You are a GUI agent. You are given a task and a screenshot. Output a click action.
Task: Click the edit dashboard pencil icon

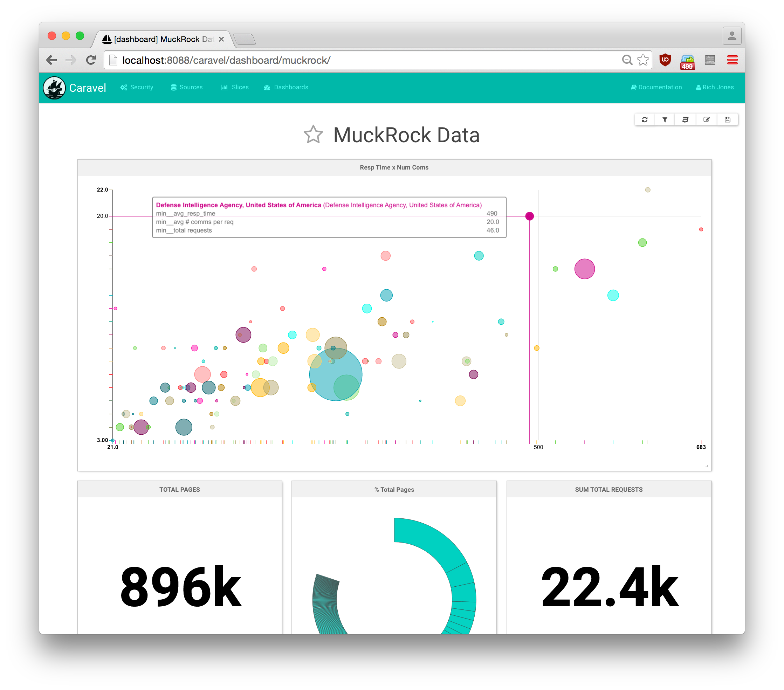(x=706, y=120)
